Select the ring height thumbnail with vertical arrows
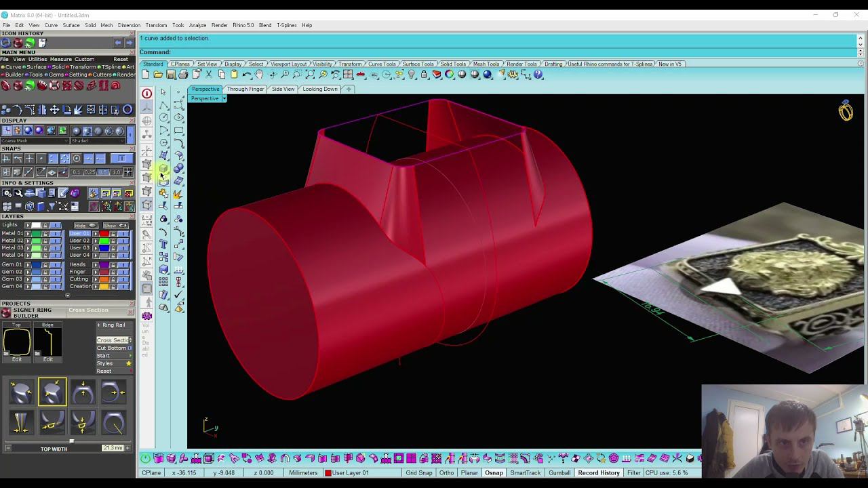868x488 pixels. (x=83, y=392)
